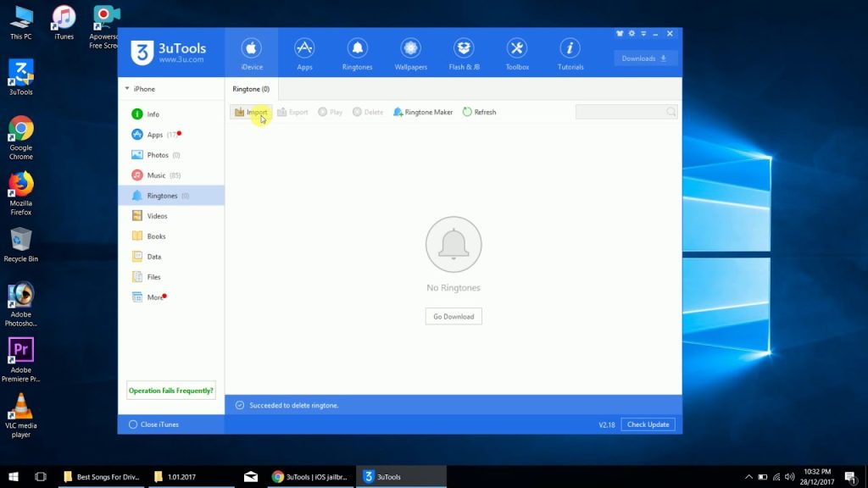Import a ringtone file

coord(251,112)
